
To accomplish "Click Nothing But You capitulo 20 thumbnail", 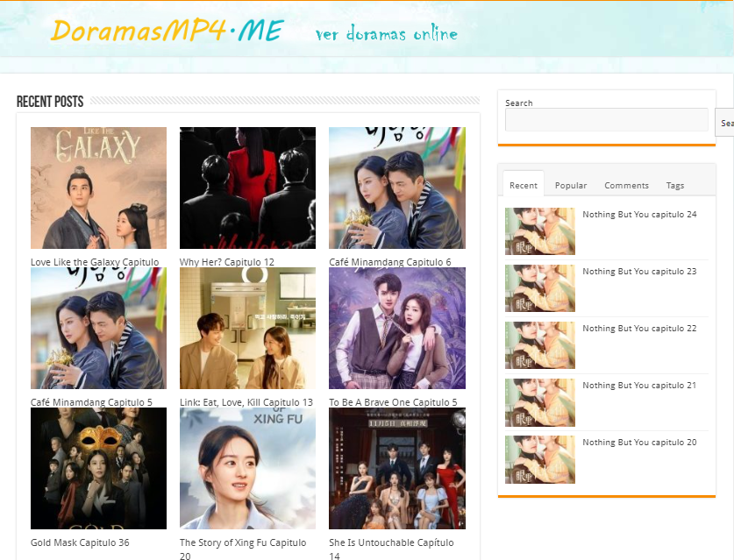I will [x=539, y=459].
